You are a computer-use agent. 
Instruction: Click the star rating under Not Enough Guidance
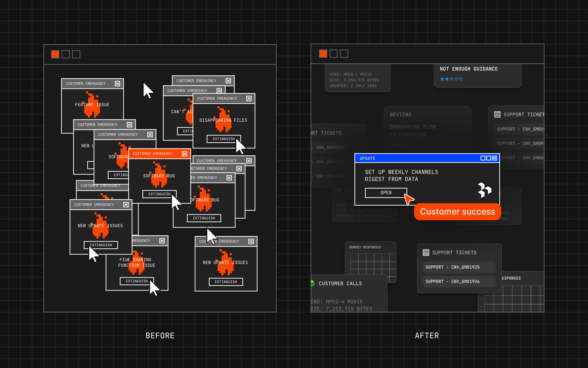point(451,79)
